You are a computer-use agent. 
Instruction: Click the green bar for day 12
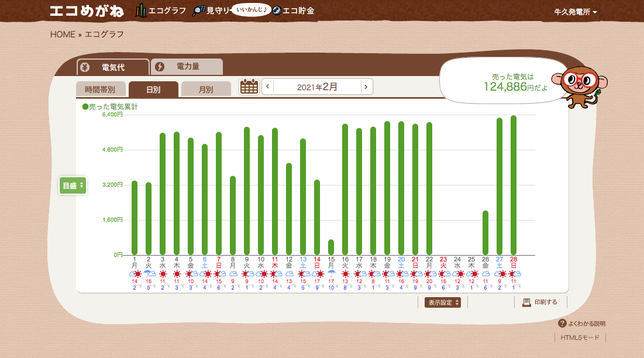289,209
